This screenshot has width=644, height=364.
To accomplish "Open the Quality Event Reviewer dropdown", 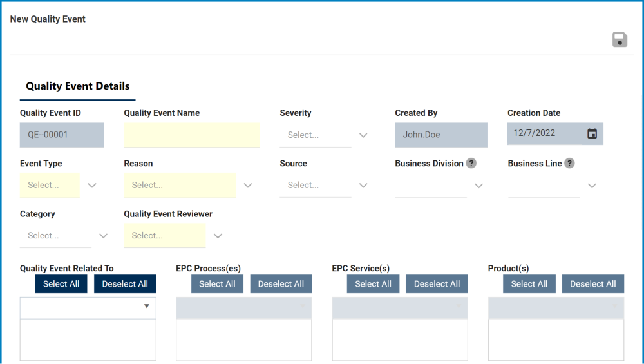I will tap(218, 236).
